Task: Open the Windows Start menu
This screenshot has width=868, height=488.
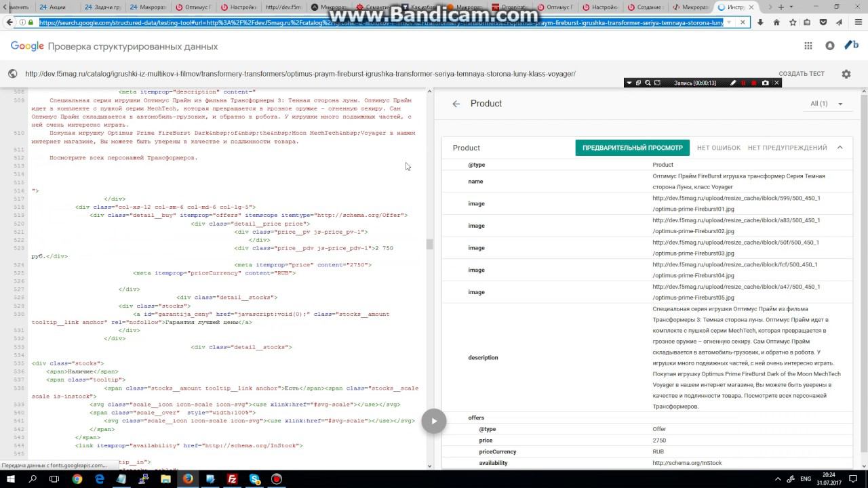Action: (x=12, y=479)
